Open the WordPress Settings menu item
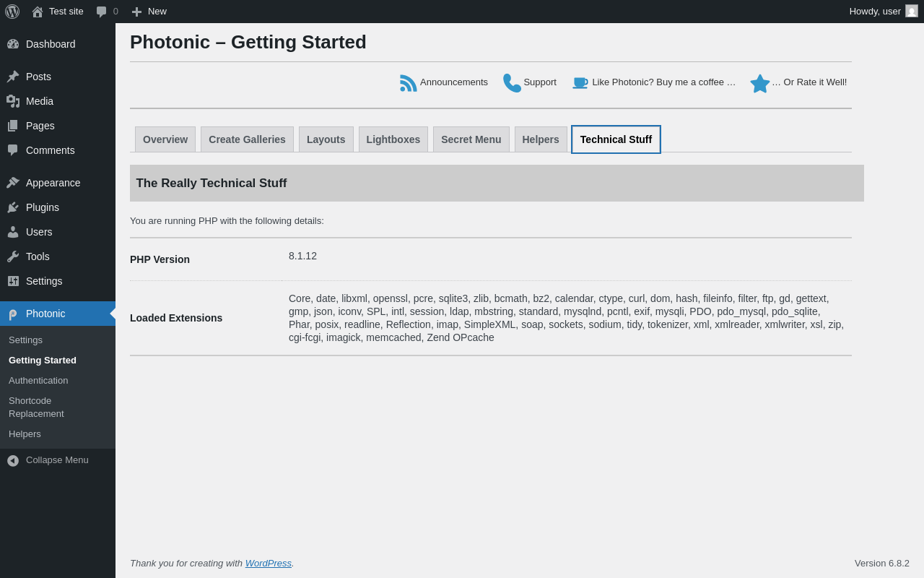Image resolution: width=924 pixels, height=578 pixels. coord(44,281)
